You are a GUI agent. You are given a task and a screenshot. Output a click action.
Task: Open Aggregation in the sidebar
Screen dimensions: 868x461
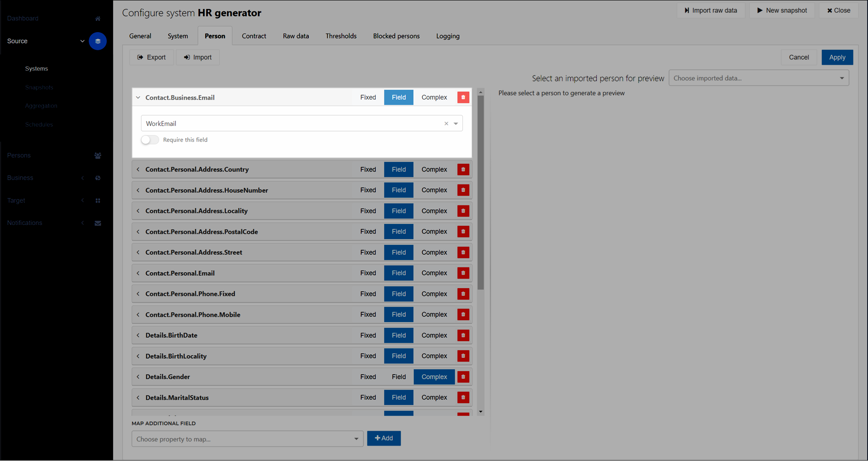[41, 106]
